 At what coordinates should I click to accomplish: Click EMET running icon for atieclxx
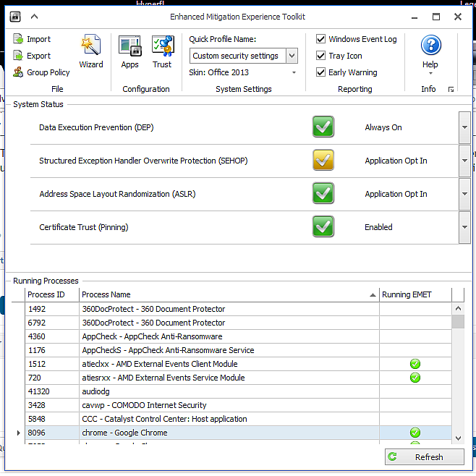[415, 364]
